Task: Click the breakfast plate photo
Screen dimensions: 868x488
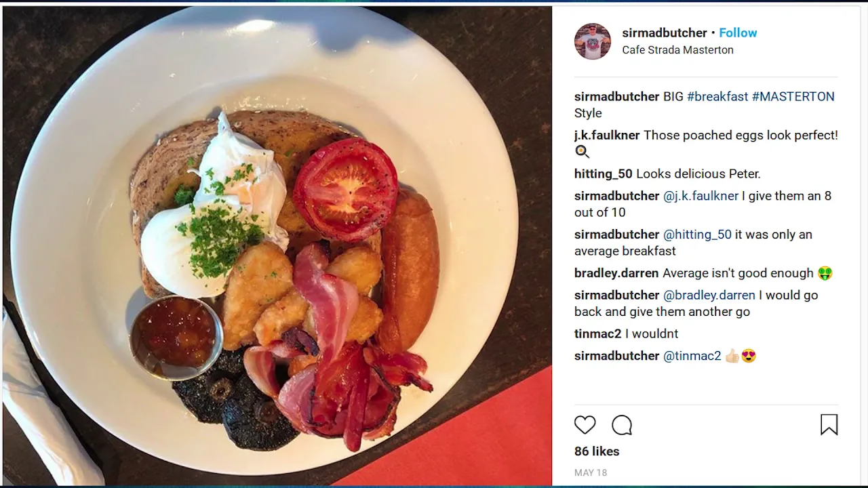Action: (x=277, y=246)
